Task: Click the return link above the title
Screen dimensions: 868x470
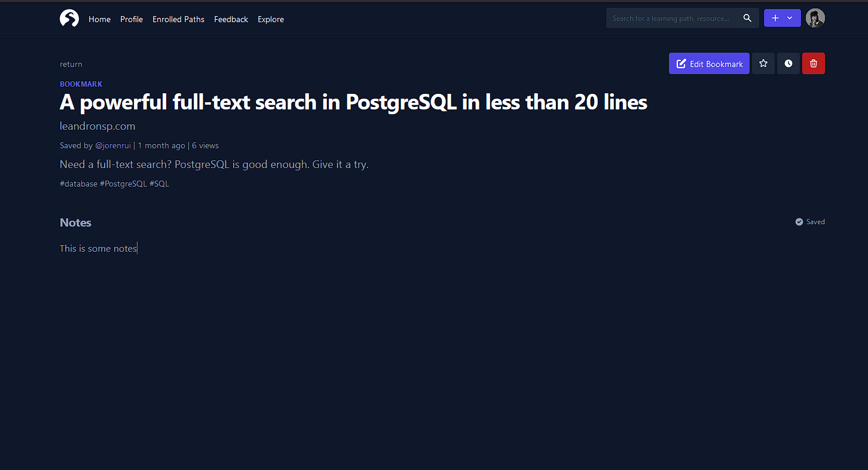Action: pyautogui.click(x=71, y=64)
